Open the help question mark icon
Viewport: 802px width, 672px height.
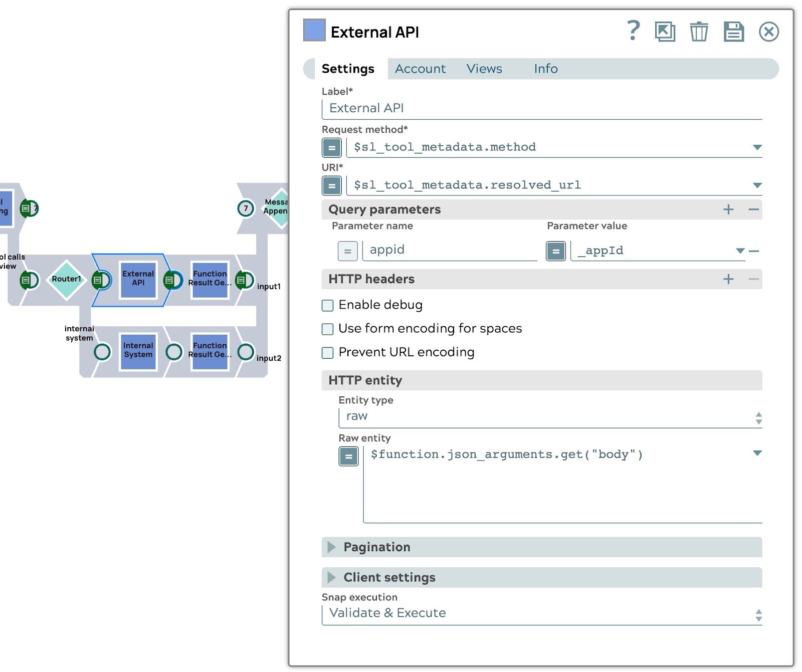(x=633, y=31)
